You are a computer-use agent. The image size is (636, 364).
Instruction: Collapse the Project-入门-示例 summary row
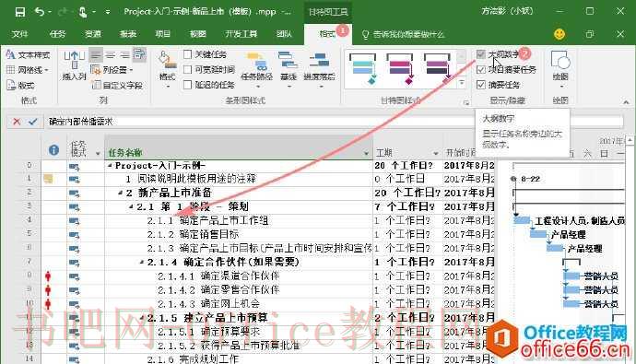tap(110, 165)
